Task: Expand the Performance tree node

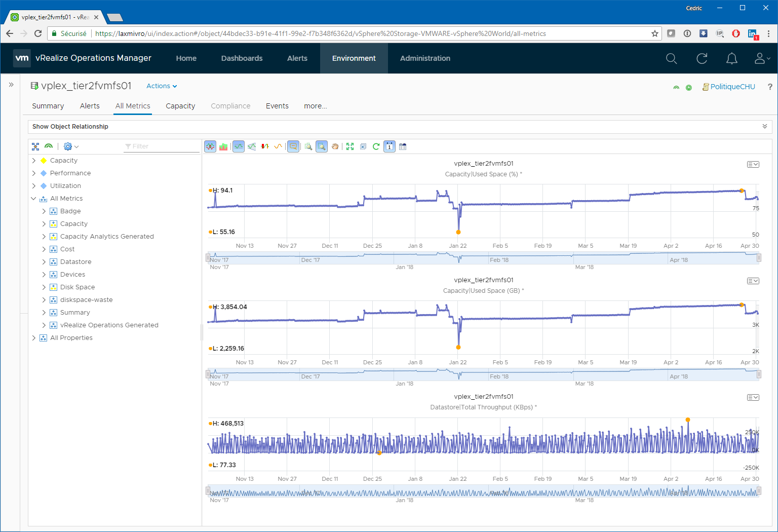Action: point(34,173)
